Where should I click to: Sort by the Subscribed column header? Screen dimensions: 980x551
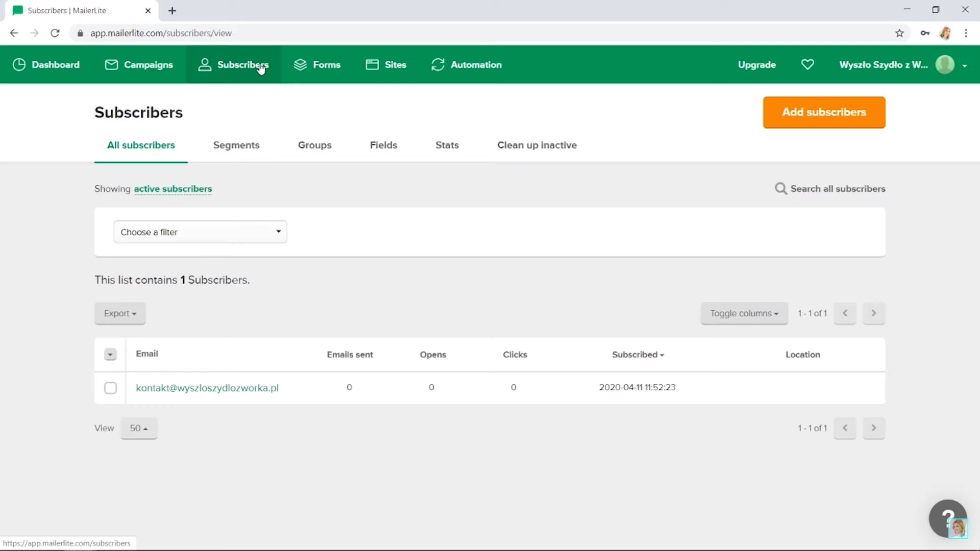coord(638,355)
